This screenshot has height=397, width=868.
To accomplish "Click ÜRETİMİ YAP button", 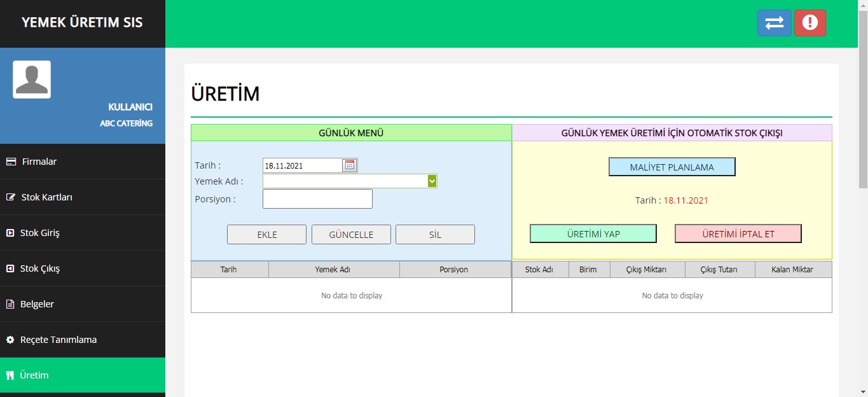I will (593, 233).
